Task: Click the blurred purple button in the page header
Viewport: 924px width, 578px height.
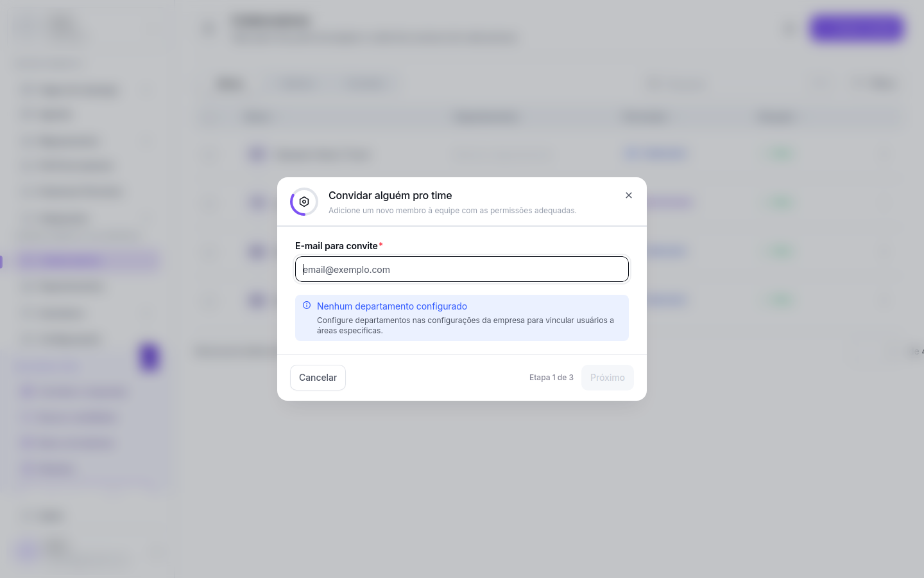Action: 857,28
